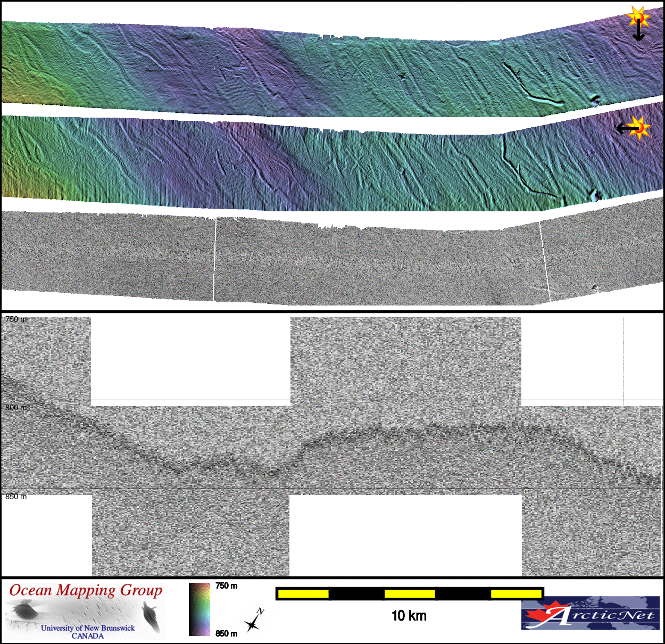Select the 800 m depth axis label

(x=15, y=408)
